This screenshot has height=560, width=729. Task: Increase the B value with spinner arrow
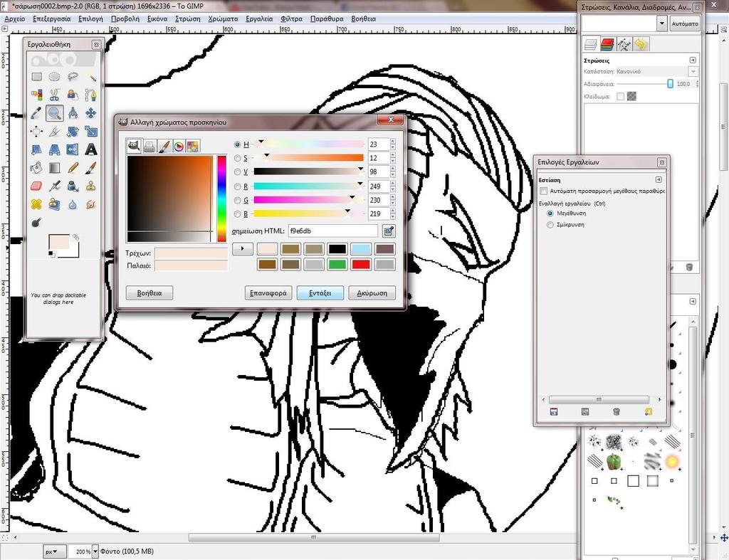point(393,211)
